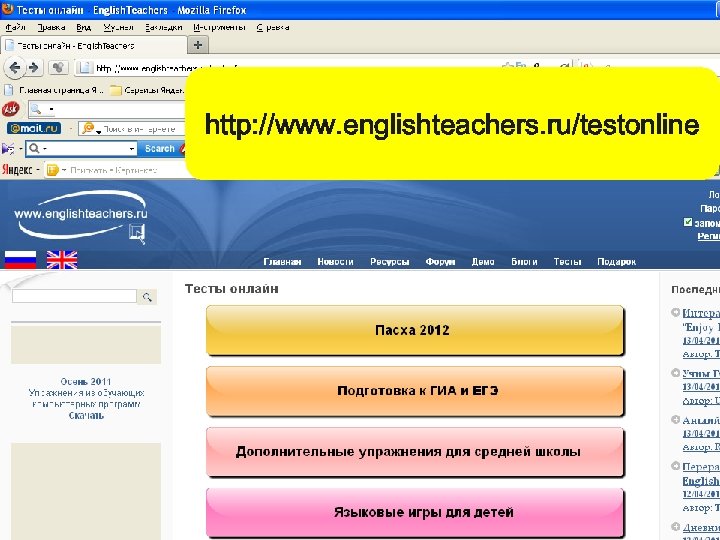Switch the site to English with the UK flag
Image resolution: width=720 pixels, height=540 pixels.
(x=62, y=259)
